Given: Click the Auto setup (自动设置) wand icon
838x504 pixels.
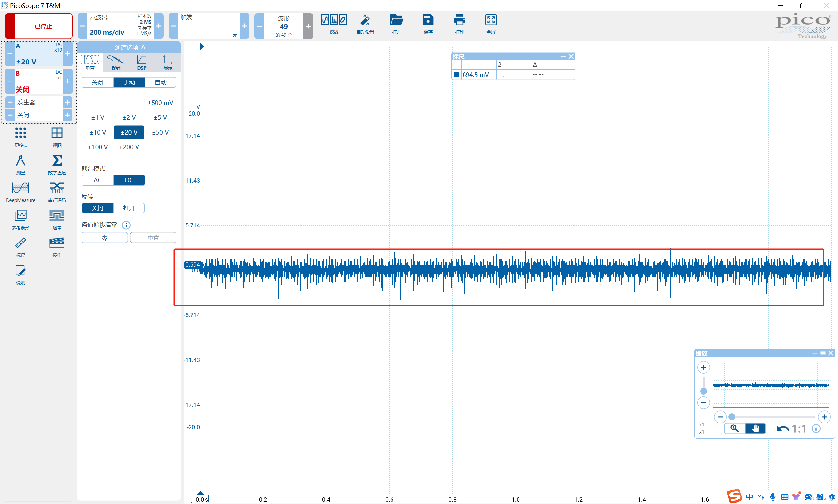Looking at the screenshot, I should (x=365, y=20).
